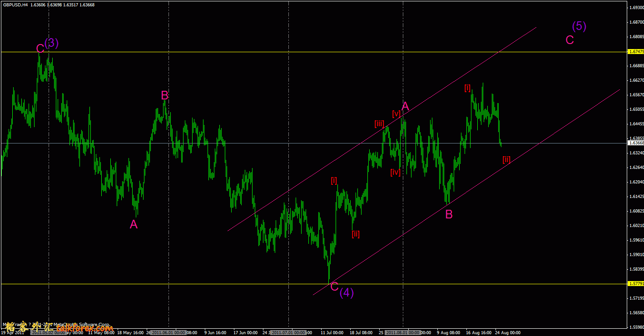Click the pink A label below the May low
This screenshot has height=336, width=644.
coord(134,224)
